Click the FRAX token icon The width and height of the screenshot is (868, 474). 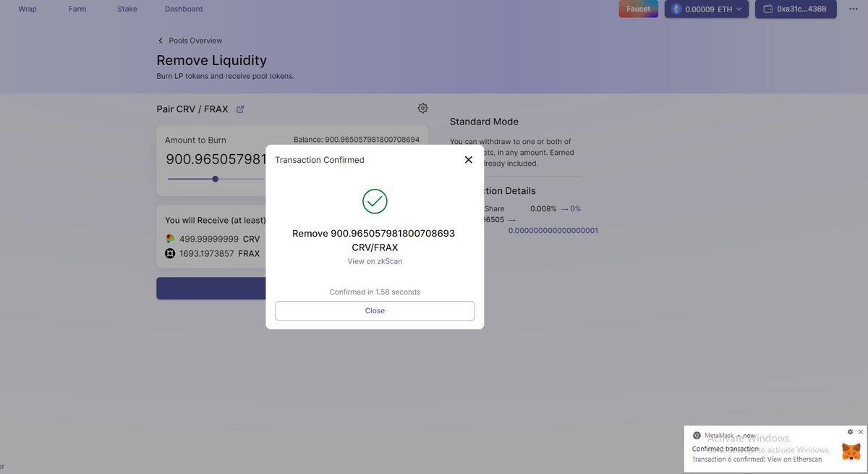pyautogui.click(x=170, y=253)
